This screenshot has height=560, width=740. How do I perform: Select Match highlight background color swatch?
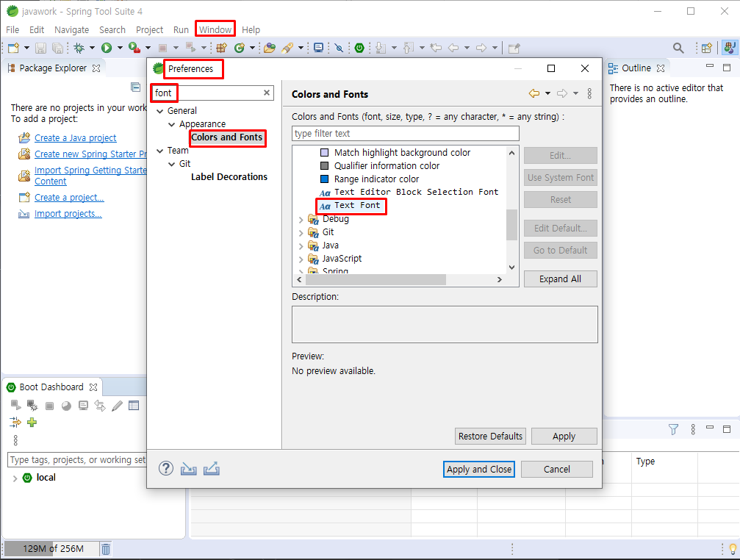point(325,152)
